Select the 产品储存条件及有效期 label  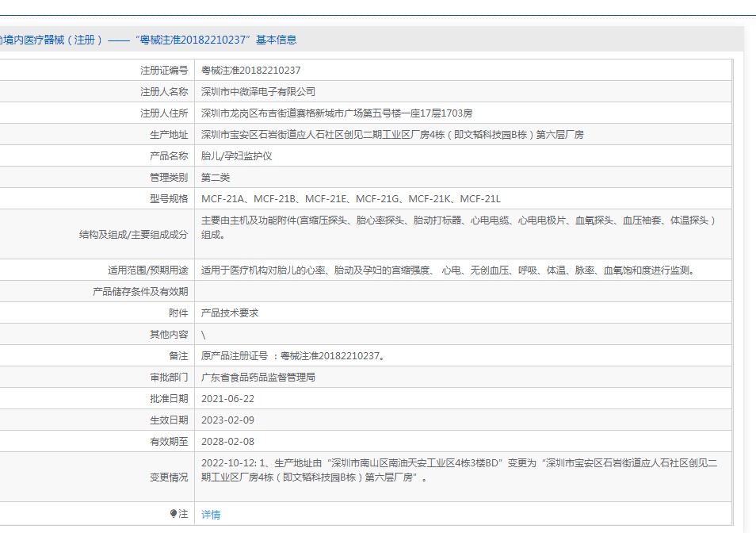coord(140,292)
